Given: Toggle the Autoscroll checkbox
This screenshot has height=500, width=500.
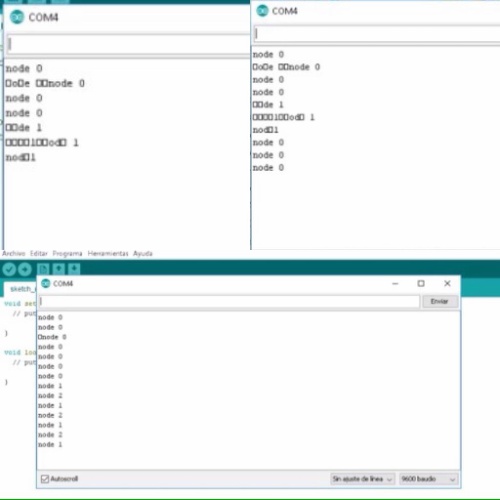Looking at the screenshot, I should coord(45,479).
